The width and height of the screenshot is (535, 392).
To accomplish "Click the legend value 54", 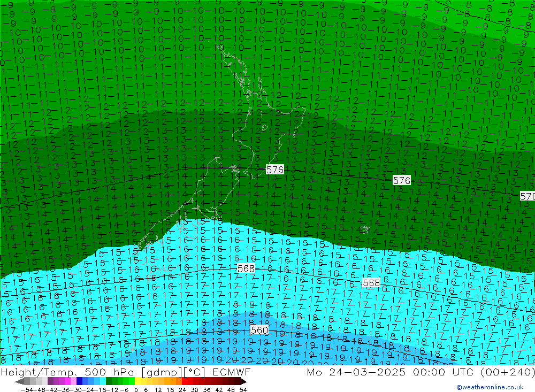I will (x=243, y=390).
